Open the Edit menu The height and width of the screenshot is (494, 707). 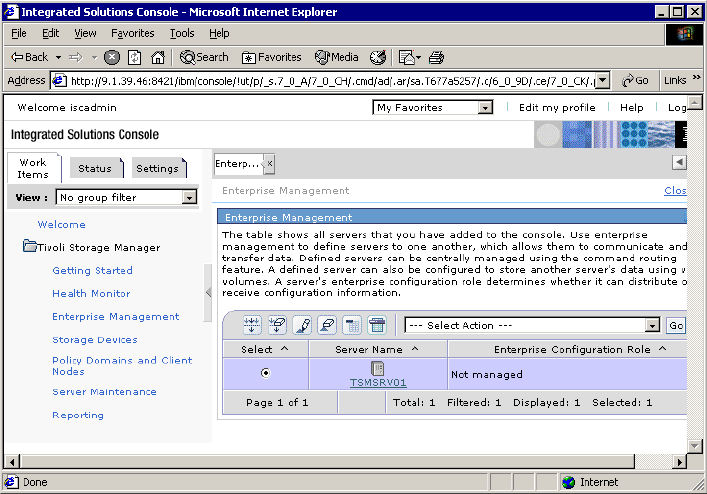[x=50, y=33]
